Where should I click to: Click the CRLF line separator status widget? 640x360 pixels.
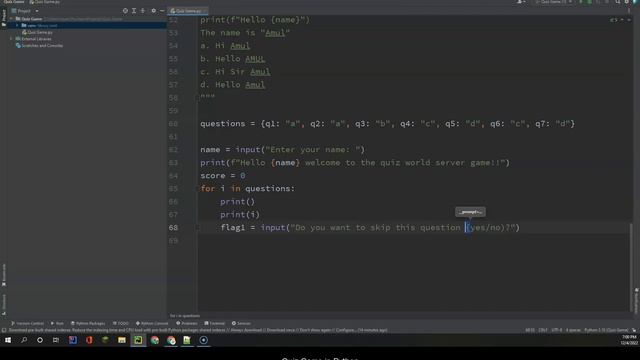pyautogui.click(x=543, y=330)
